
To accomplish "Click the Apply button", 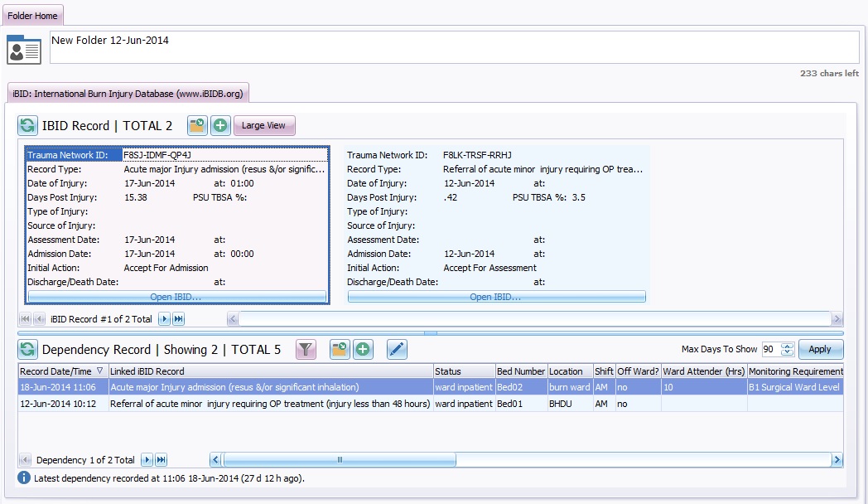I will 820,350.
